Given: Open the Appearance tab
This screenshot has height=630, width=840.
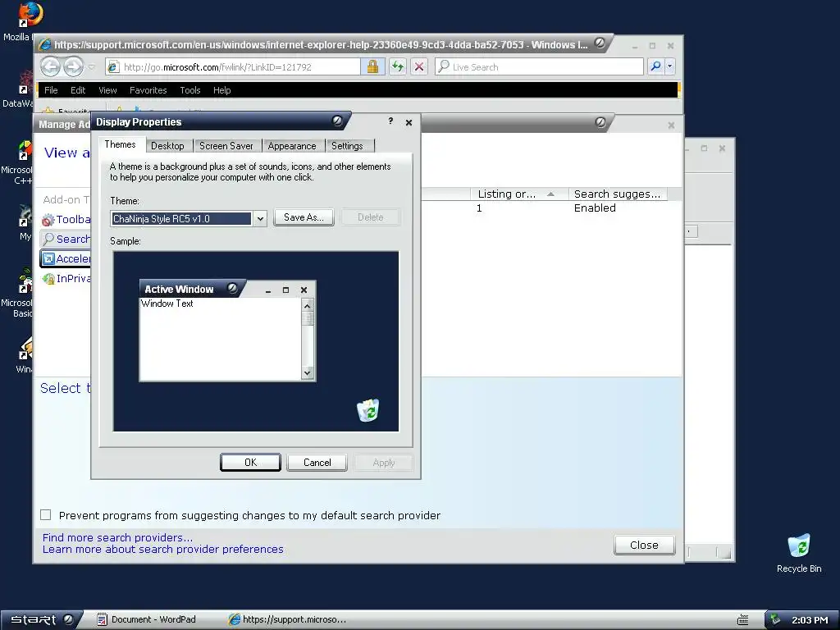Looking at the screenshot, I should [x=292, y=146].
